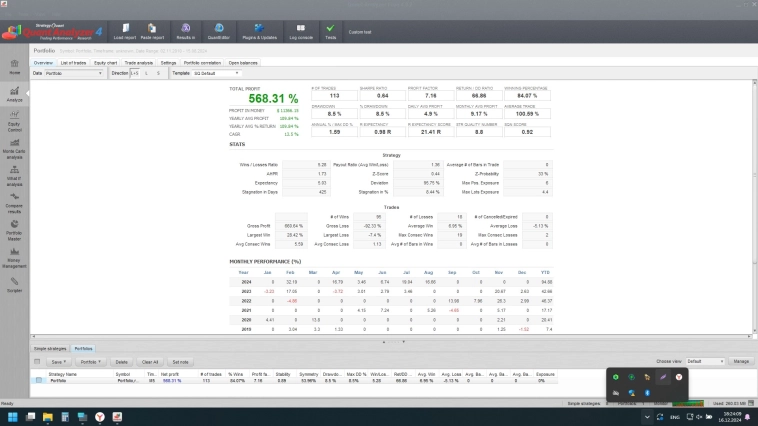Open the Results in toolbar icon

(186, 31)
